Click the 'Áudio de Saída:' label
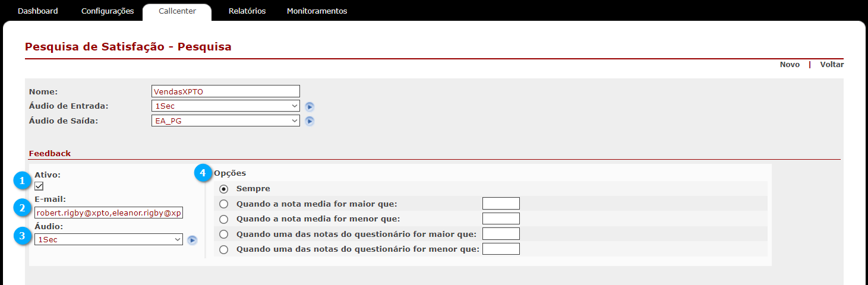 click(x=64, y=121)
